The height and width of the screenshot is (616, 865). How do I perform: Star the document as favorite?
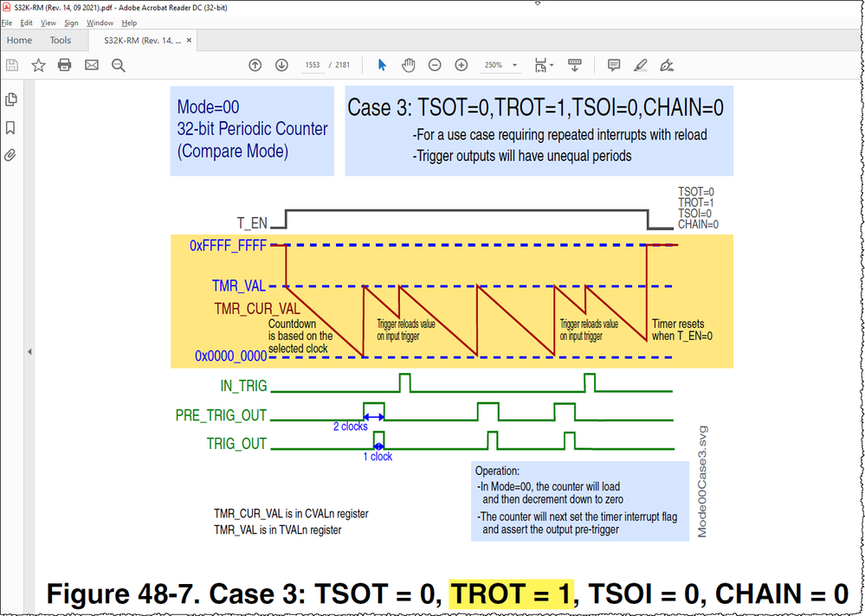coord(38,65)
